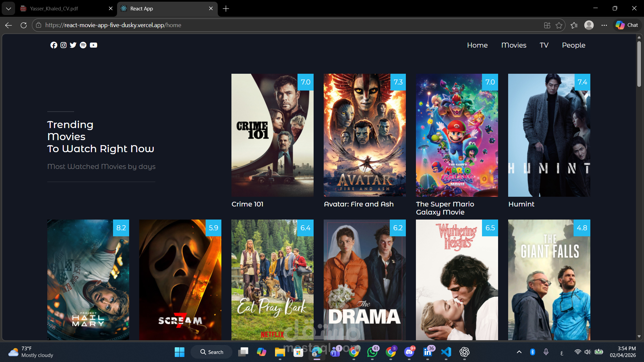Mute the volume from the system tray
The width and height of the screenshot is (644, 362).
pos(588,352)
